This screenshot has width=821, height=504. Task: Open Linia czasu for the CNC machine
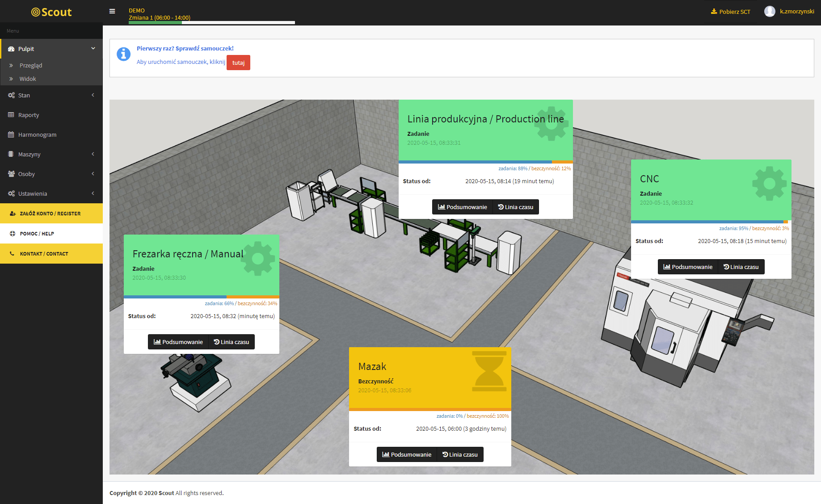point(741,267)
